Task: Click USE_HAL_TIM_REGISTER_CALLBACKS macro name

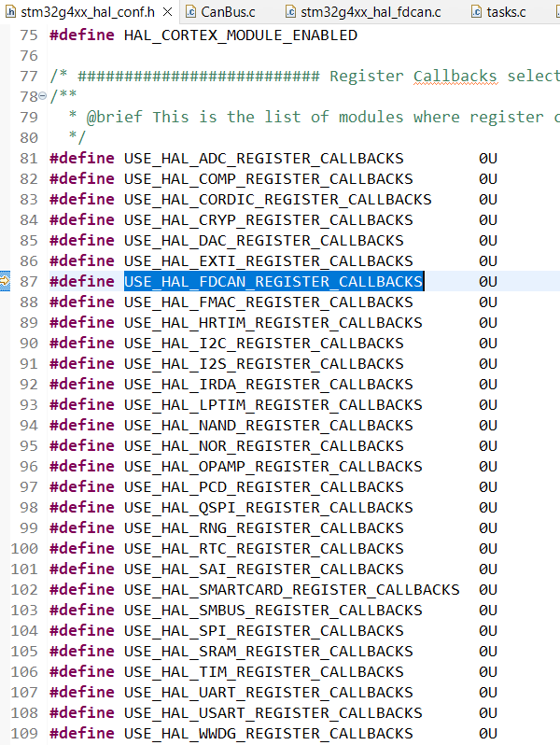Action: [263, 672]
